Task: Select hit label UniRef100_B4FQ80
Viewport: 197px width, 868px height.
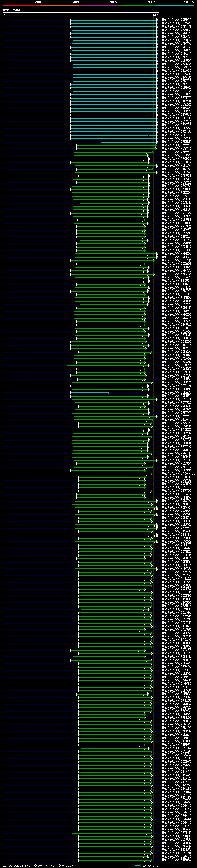Action: coord(177,860)
